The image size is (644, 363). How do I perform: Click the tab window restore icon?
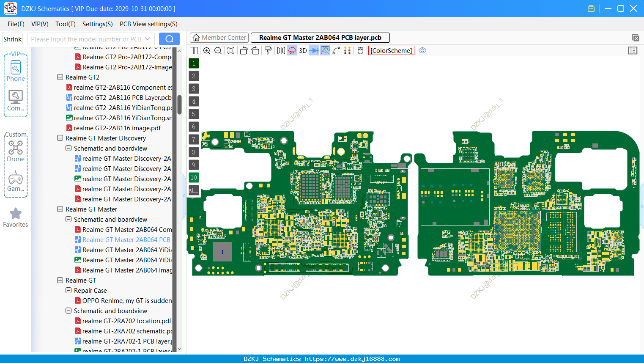click(x=635, y=38)
